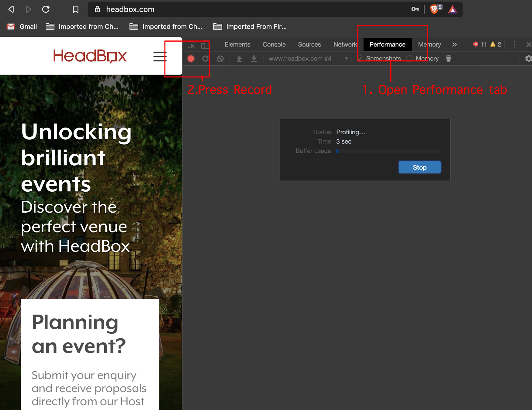Click the reload and profile icon
The image size is (532, 410).
pyautogui.click(x=206, y=59)
